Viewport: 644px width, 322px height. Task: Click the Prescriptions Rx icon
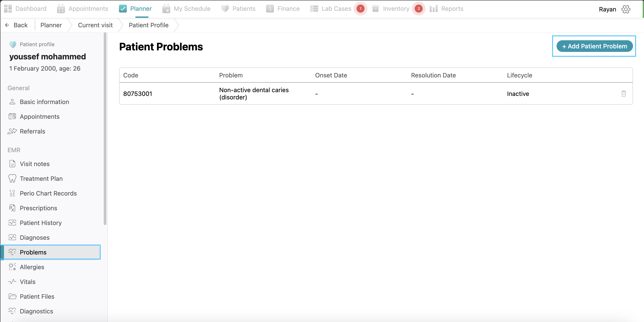point(12,208)
